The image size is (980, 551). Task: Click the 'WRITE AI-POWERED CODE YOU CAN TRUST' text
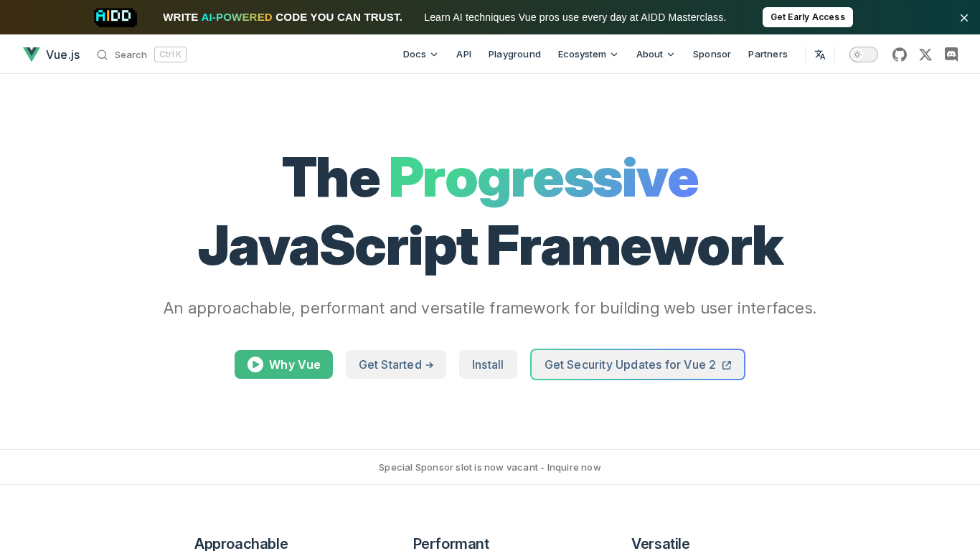283,17
